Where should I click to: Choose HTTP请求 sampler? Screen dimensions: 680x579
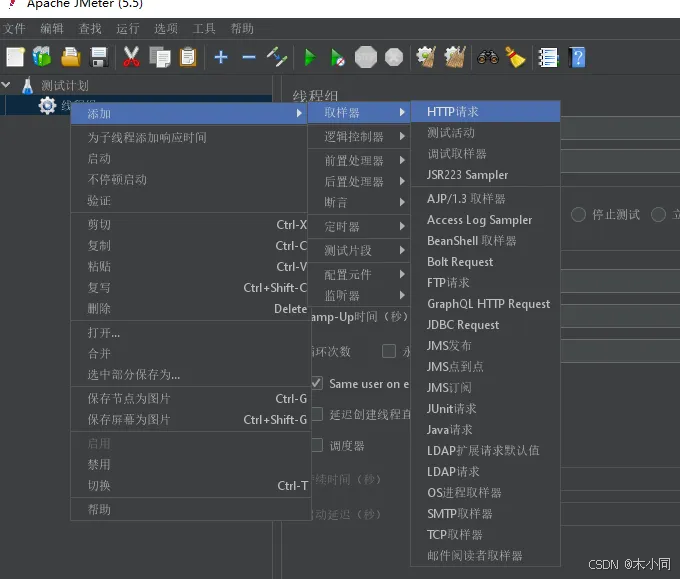click(485, 111)
